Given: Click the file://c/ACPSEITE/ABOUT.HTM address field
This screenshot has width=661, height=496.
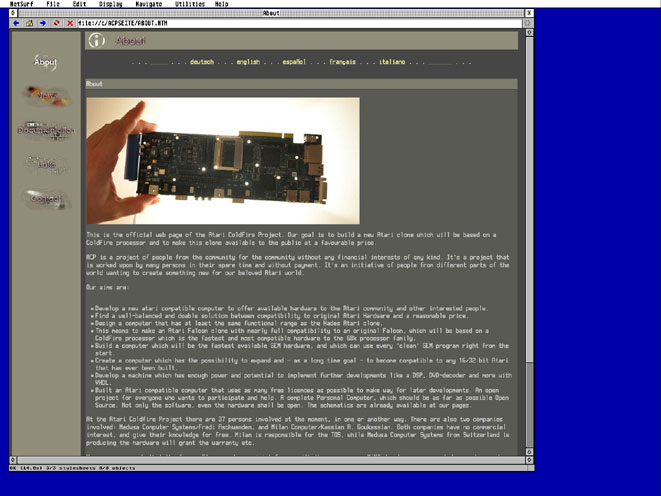Looking at the screenshot, I should [x=299, y=23].
